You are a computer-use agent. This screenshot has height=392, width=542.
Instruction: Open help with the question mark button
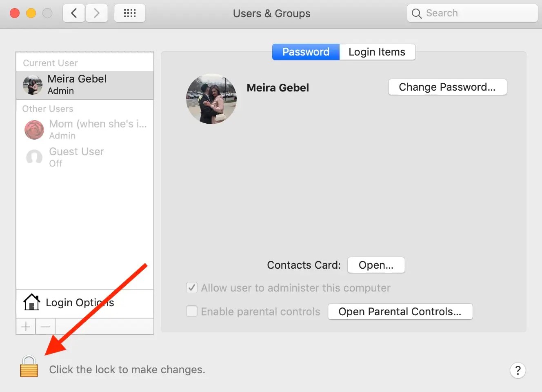[518, 370]
